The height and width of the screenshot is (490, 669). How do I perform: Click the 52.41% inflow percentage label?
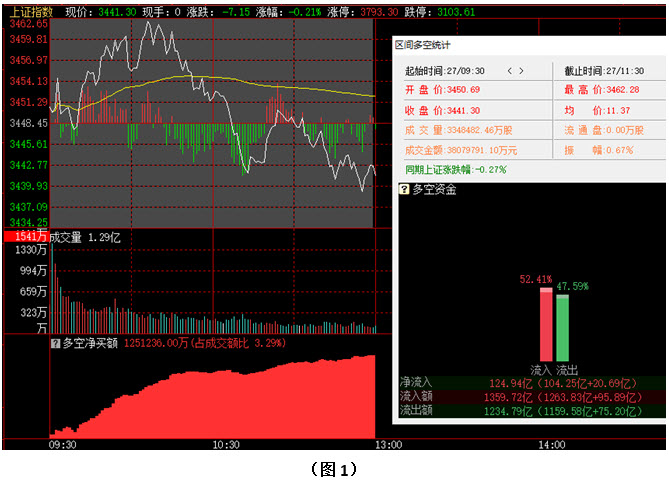(x=535, y=280)
